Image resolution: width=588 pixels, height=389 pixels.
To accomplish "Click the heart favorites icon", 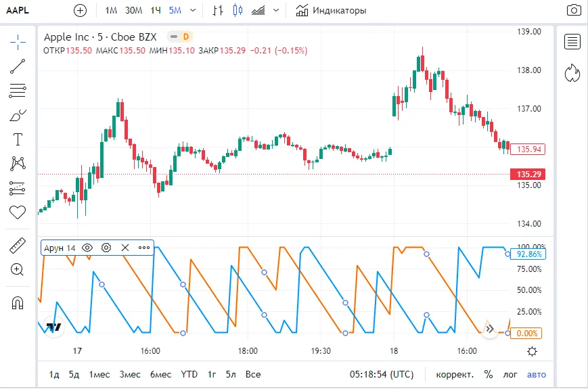I will [x=18, y=212].
